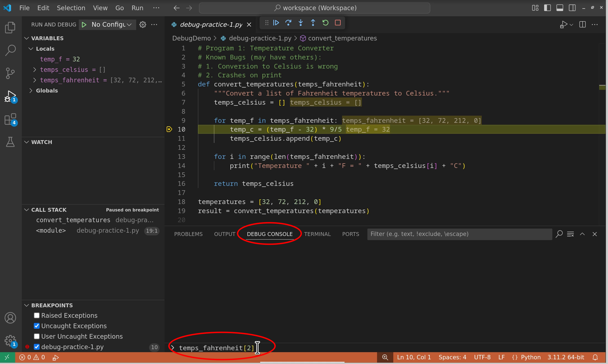The image size is (608, 364).
Task: Click the Step Into debug button
Action: click(x=301, y=23)
